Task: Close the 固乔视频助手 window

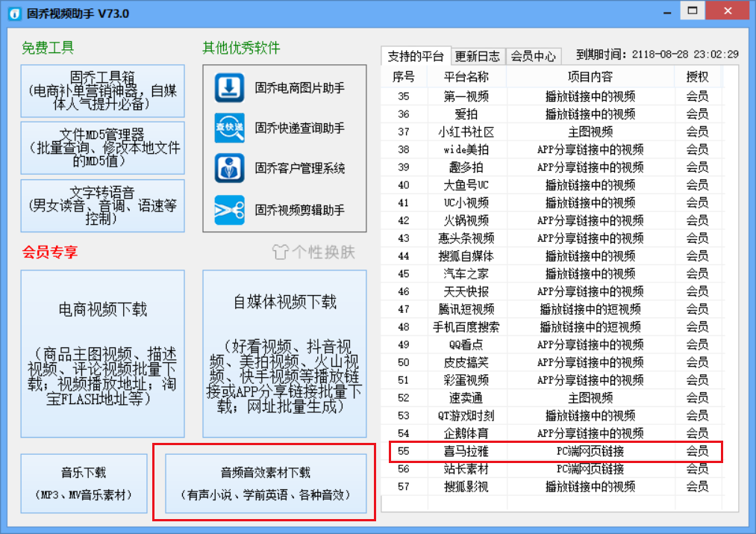Action: click(728, 10)
